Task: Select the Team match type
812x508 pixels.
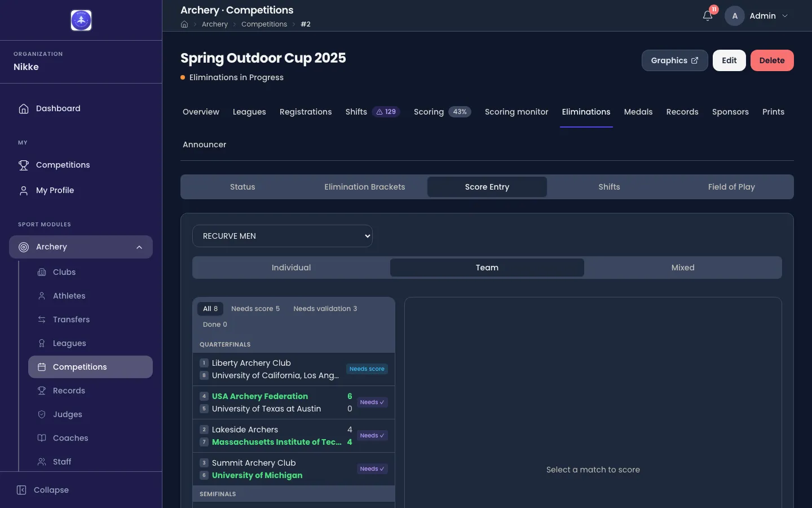Action: (x=487, y=268)
